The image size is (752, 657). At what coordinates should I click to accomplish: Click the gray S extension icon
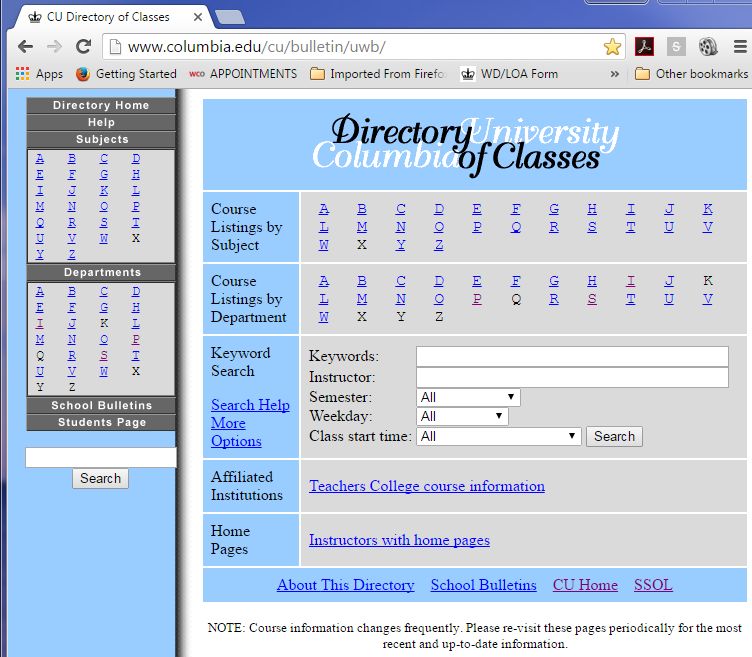point(676,47)
